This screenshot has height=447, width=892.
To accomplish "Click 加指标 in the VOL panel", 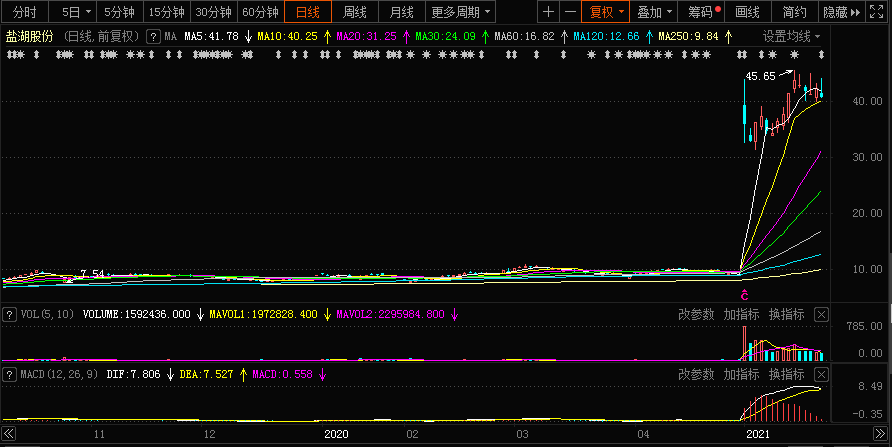I will 741,314.
